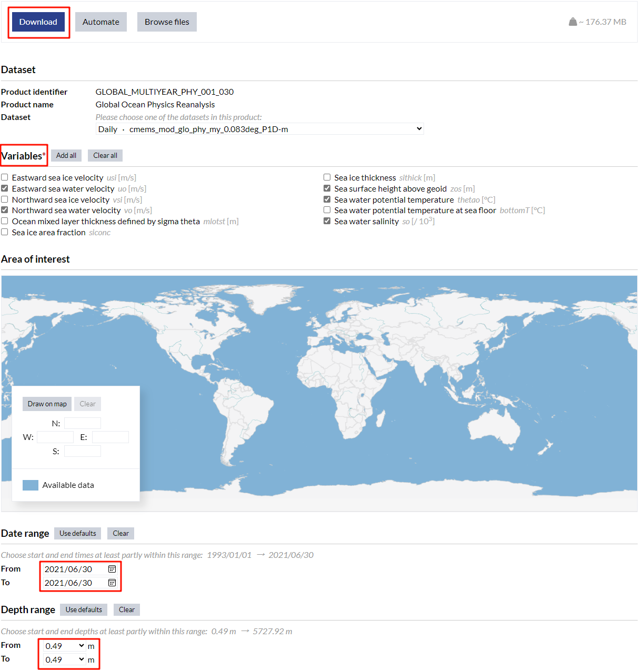Tick the Sea ice thickness checkbox

(327, 177)
